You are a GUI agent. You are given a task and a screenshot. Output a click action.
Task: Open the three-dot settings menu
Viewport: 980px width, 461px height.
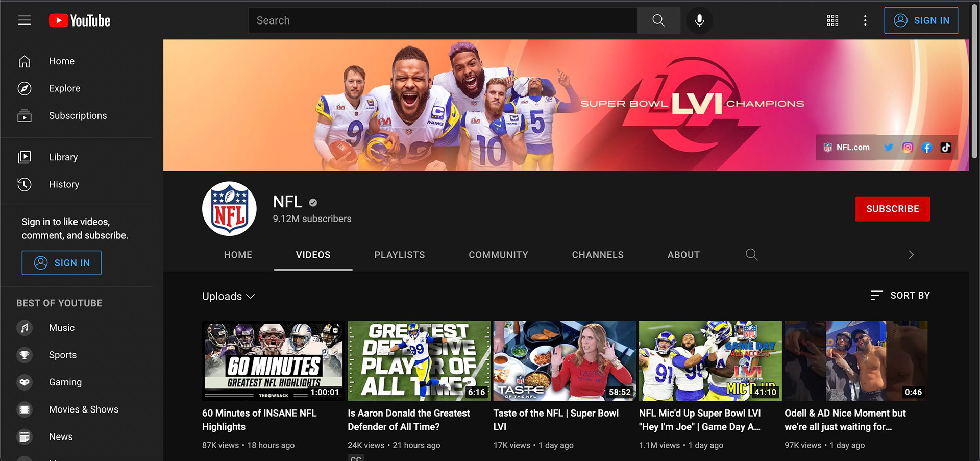pos(865,20)
